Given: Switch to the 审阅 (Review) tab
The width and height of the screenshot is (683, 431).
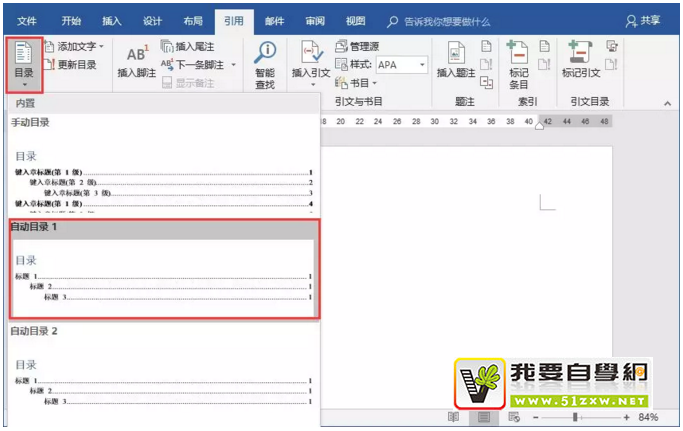Looking at the screenshot, I should [314, 20].
